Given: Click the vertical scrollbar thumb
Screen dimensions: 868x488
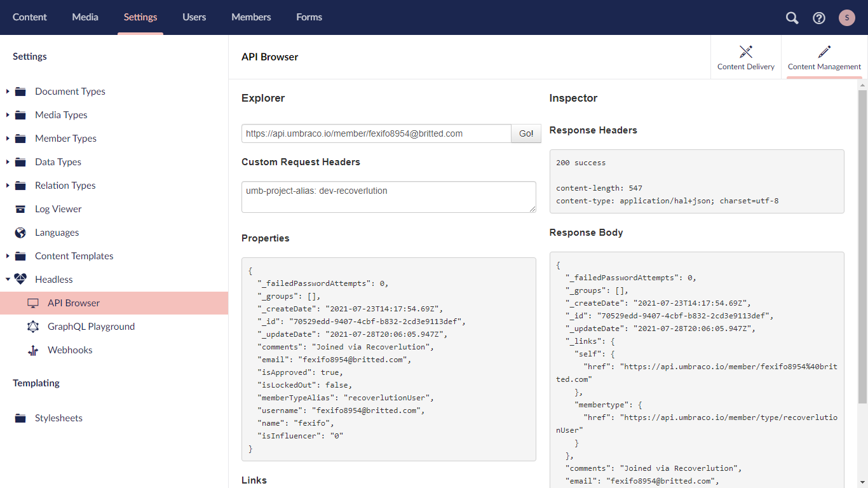Looking at the screenshot, I should pyautogui.click(x=862, y=247).
